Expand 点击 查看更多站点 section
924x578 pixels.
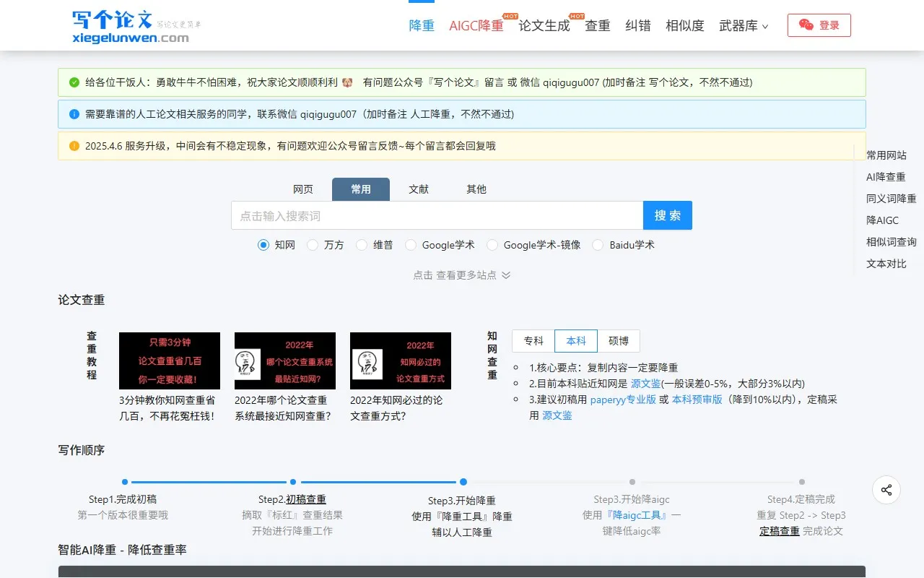tap(462, 275)
